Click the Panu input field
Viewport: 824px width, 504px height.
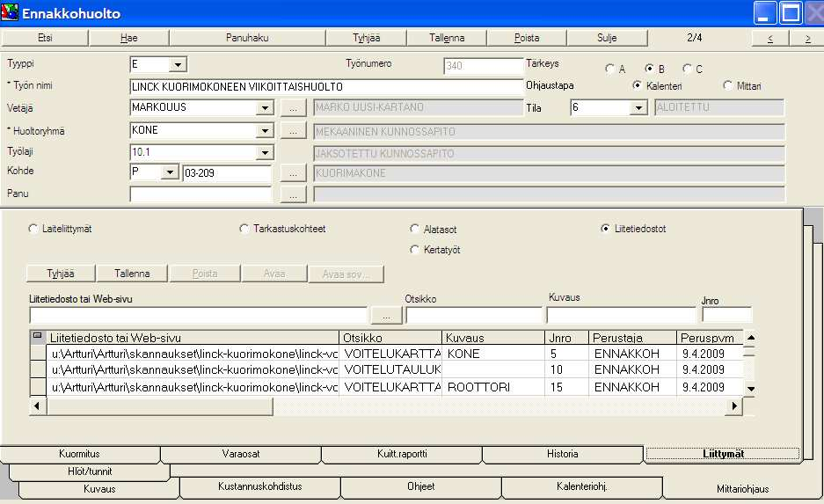click(201, 194)
